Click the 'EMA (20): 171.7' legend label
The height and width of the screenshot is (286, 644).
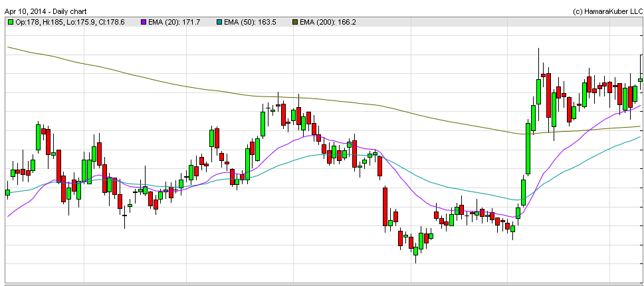pos(174,22)
